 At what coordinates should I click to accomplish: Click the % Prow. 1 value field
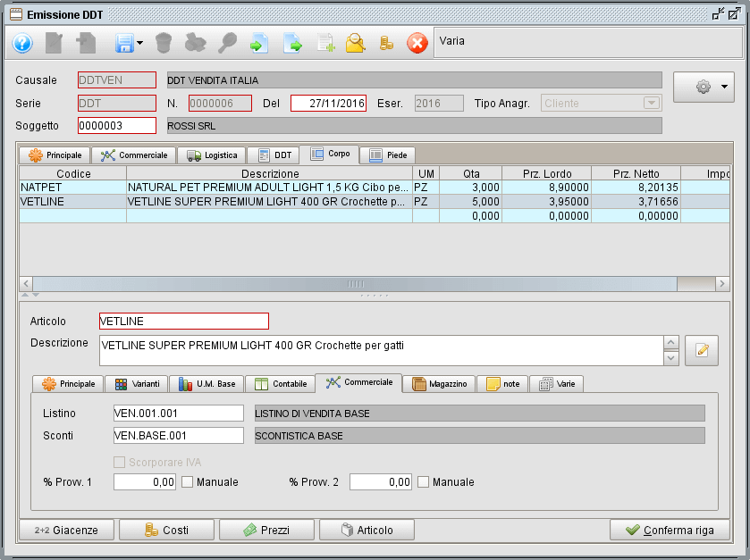[145, 482]
